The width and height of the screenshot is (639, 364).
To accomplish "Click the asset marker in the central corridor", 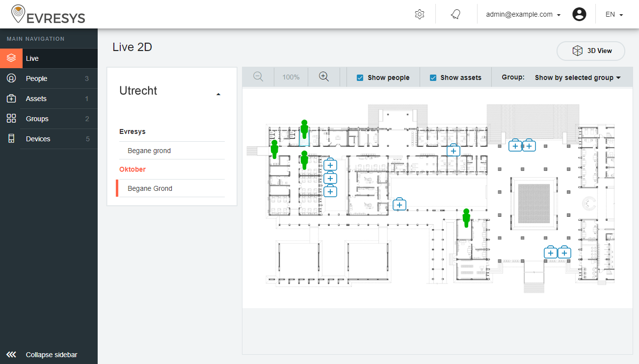I will (x=399, y=205).
